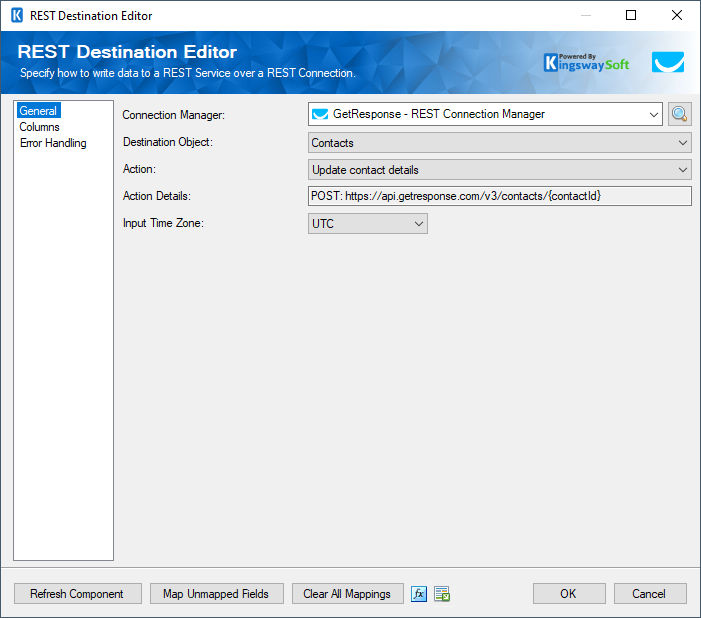This screenshot has width=701, height=618.
Task: Click Clear All Mappings button
Action: [x=348, y=594]
